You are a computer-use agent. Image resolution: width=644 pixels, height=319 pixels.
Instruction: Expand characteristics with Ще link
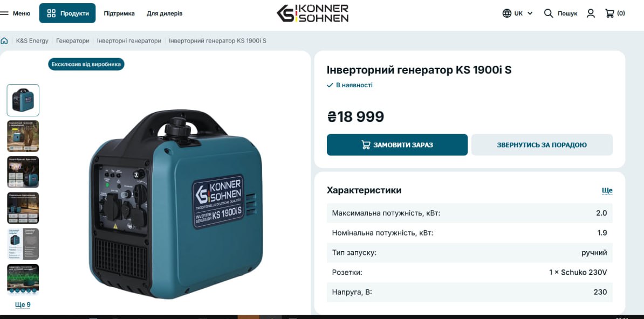pyautogui.click(x=607, y=191)
